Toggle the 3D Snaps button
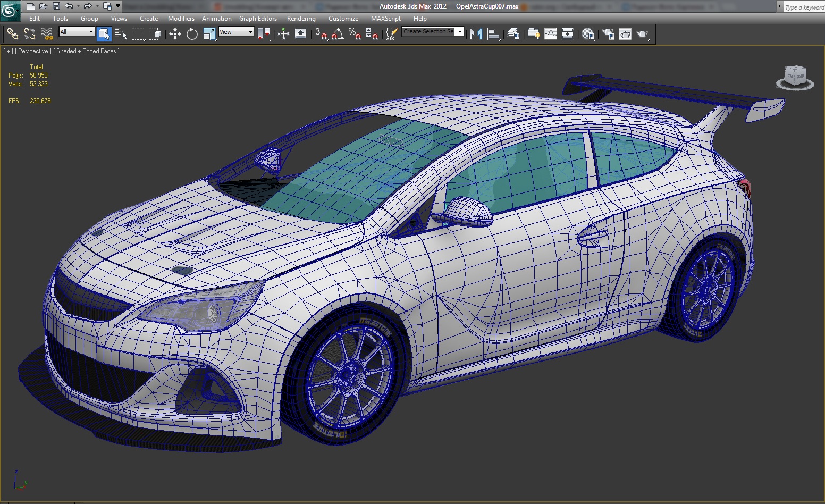825x504 pixels. 321,34
